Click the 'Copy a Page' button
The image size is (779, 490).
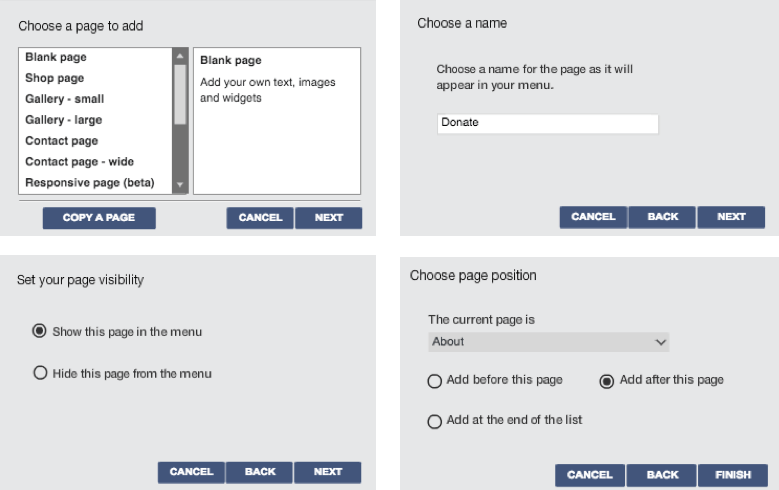(99, 218)
